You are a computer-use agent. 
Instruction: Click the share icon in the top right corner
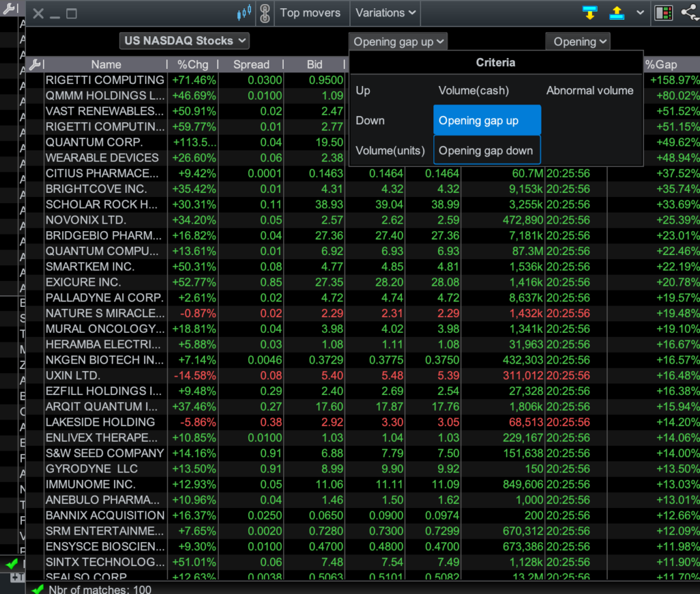coord(690,12)
